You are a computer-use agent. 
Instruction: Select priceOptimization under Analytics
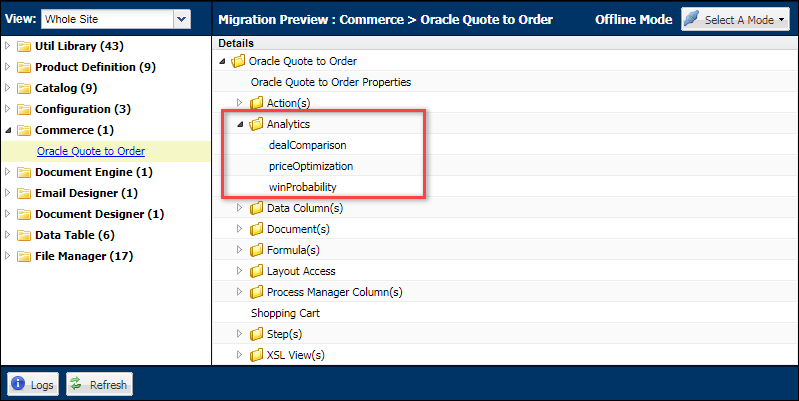pos(311,166)
